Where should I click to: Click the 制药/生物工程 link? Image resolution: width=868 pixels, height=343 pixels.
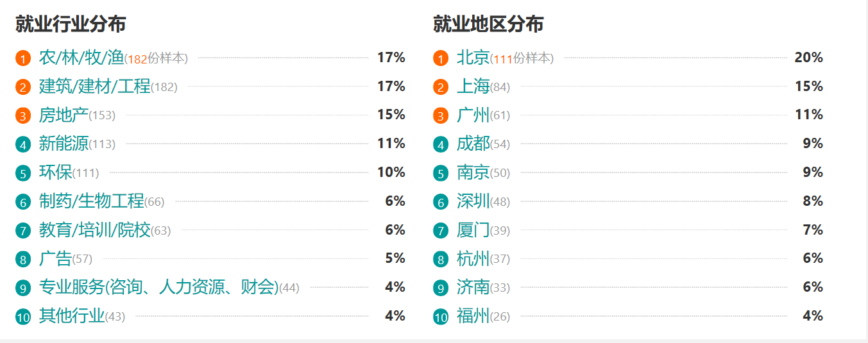click(91, 201)
